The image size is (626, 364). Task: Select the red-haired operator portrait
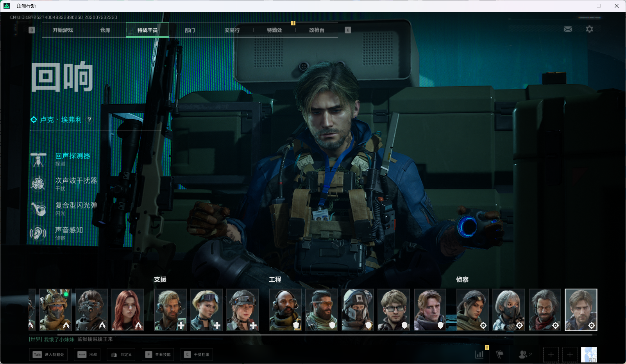pyautogui.click(x=128, y=310)
